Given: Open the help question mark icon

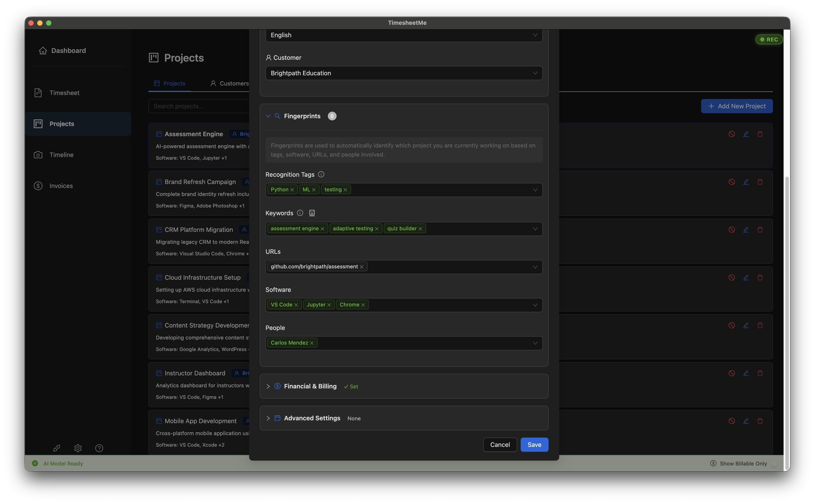Looking at the screenshot, I should click(x=99, y=448).
